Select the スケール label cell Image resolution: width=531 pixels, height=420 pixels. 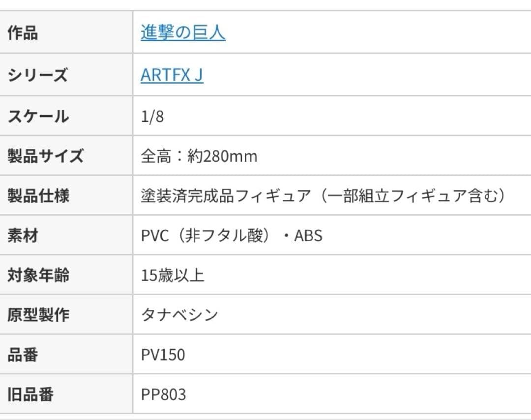click(x=38, y=116)
